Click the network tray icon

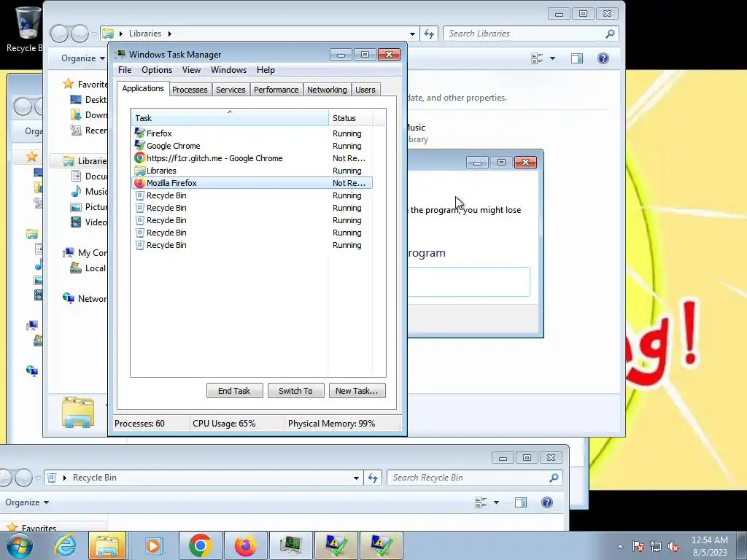pyautogui.click(x=656, y=546)
